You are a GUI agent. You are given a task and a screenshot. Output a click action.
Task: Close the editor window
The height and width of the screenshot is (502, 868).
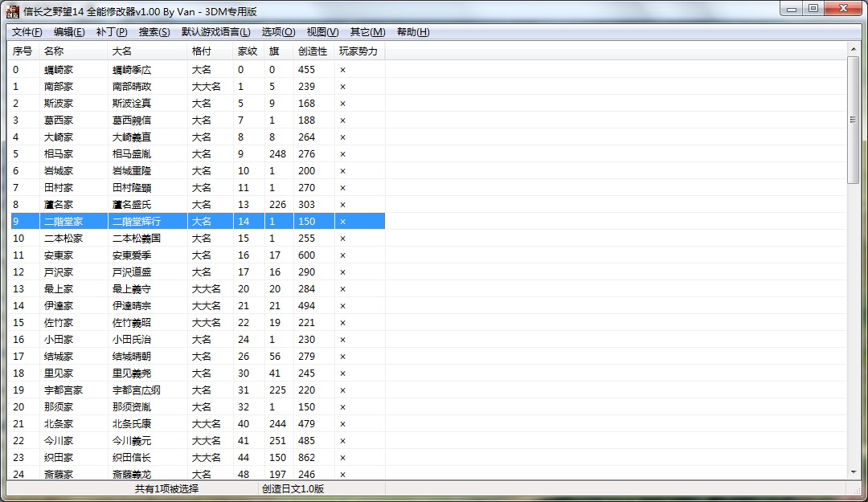pyautogui.click(x=843, y=8)
